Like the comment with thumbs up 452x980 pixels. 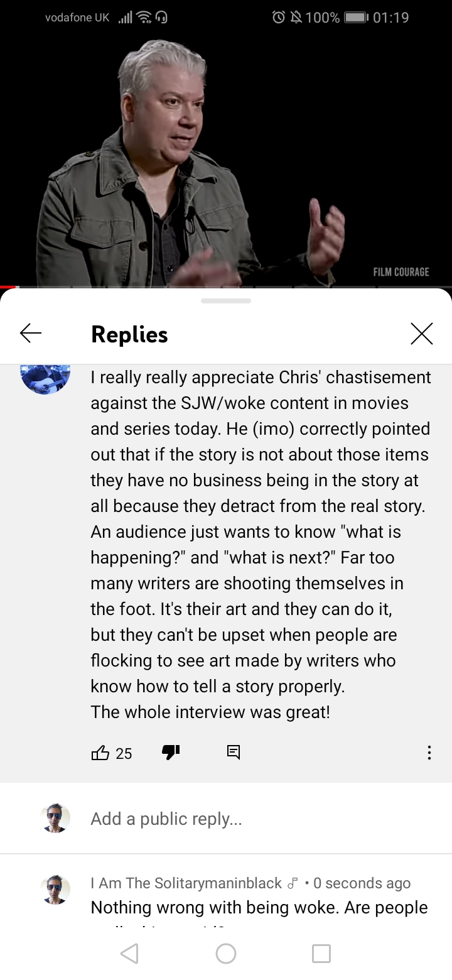pyautogui.click(x=100, y=753)
